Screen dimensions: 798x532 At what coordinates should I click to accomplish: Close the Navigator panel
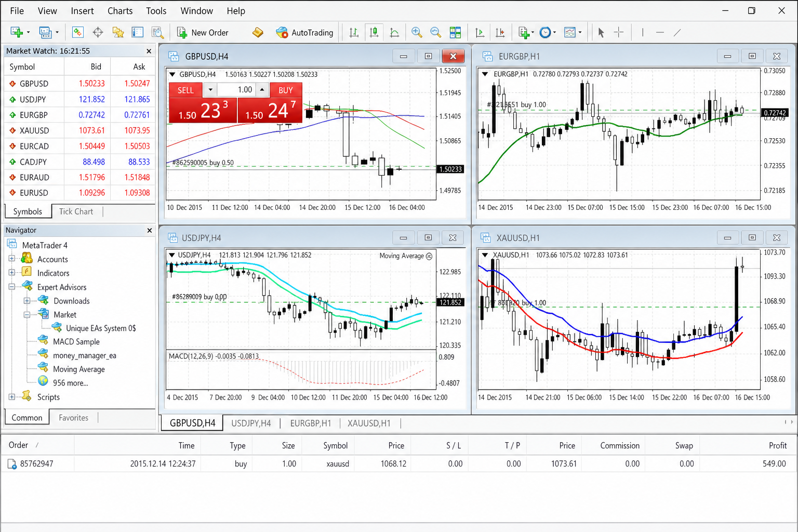click(150, 230)
